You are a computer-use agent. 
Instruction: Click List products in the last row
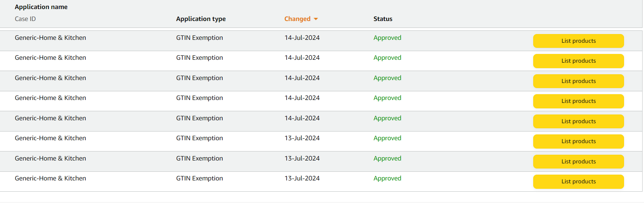(578, 182)
